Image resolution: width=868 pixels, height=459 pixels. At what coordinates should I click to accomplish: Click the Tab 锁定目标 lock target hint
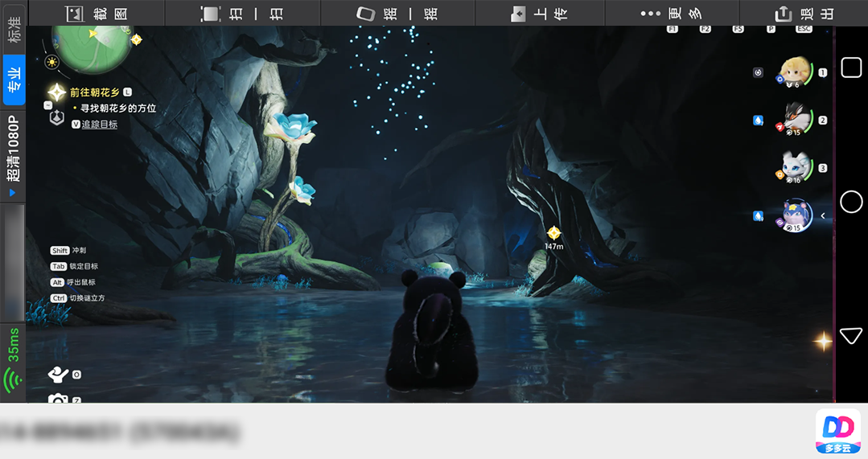pos(74,267)
